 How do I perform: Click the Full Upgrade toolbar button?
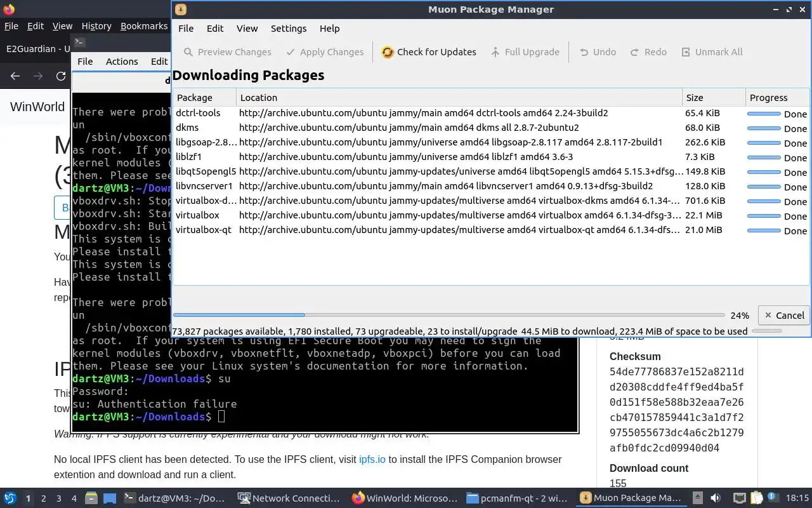click(525, 52)
